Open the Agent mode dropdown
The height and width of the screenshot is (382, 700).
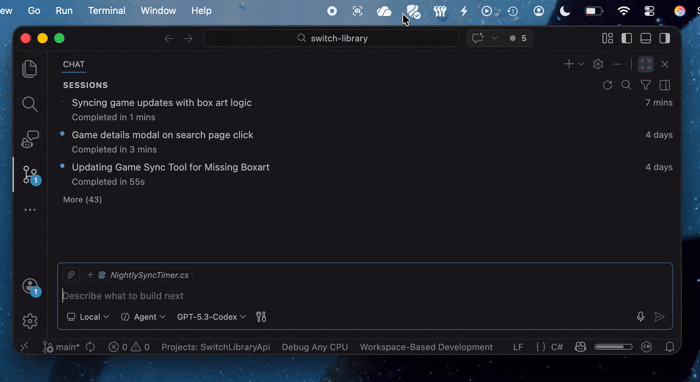(143, 317)
